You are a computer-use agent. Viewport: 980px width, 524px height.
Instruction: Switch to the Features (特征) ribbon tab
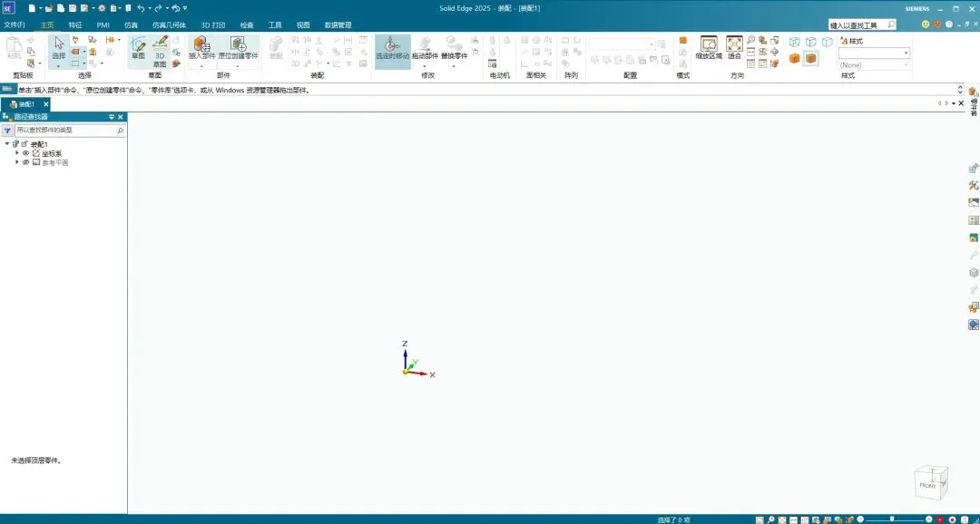coord(75,25)
